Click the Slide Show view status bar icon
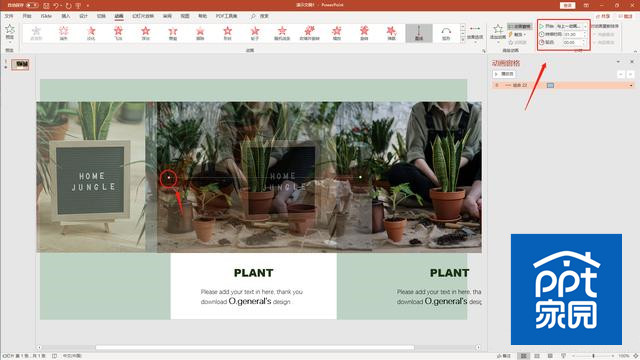The width and height of the screenshot is (640, 360). 564,356
